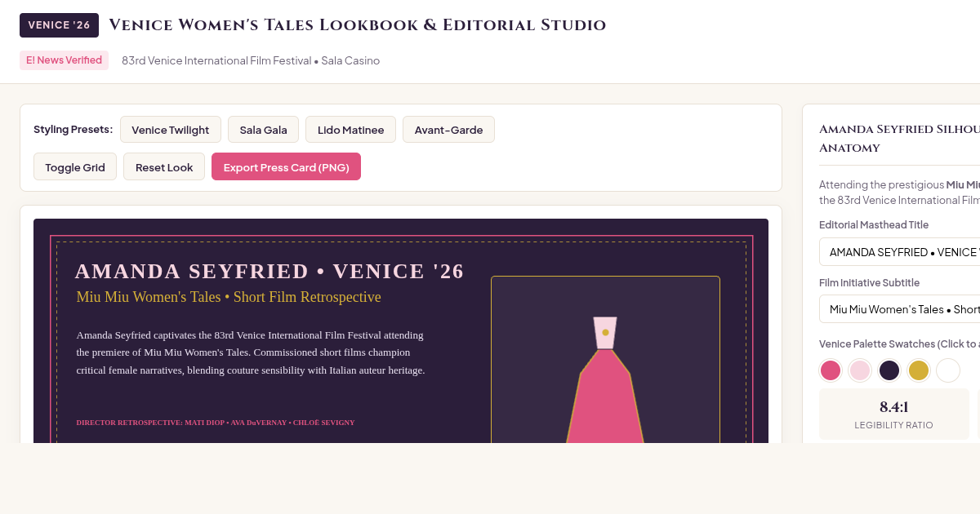The image size is (980, 514).
Task: Apply the Venice Twilight styling preset
Action: tap(170, 130)
